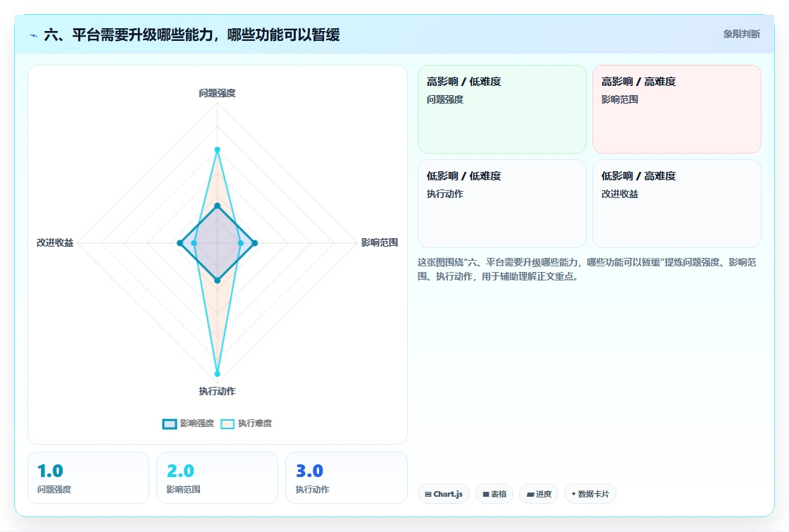789x532 pixels.
Task: Open the 2.0 影响范围 data card
Action: click(x=218, y=478)
